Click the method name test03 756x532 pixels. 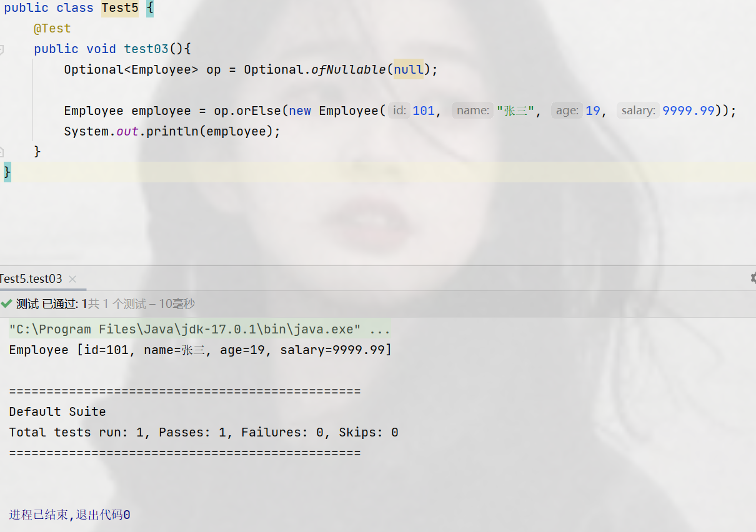tap(146, 49)
